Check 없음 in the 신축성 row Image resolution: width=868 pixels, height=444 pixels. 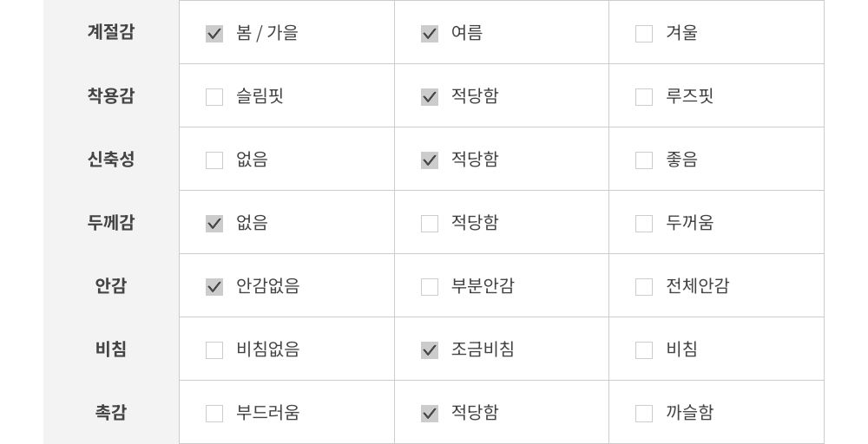point(214,160)
